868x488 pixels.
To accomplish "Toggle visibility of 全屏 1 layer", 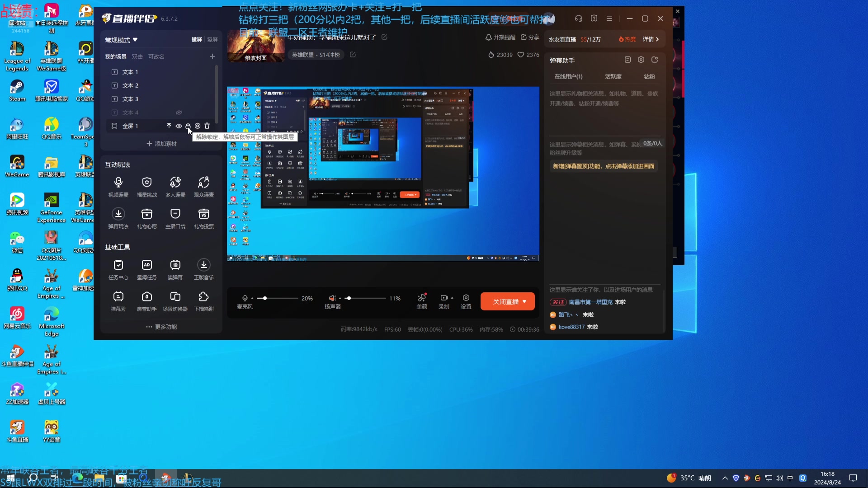I will tap(178, 126).
